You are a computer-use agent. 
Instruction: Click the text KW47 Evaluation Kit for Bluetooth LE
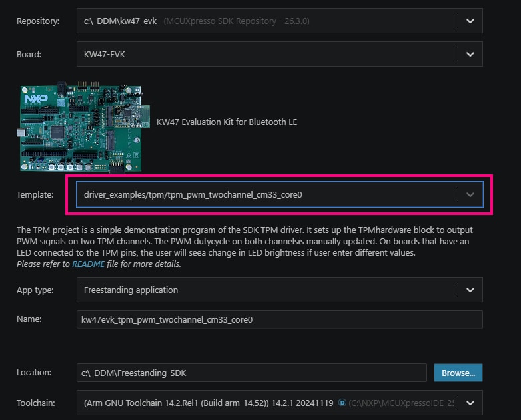click(x=227, y=122)
